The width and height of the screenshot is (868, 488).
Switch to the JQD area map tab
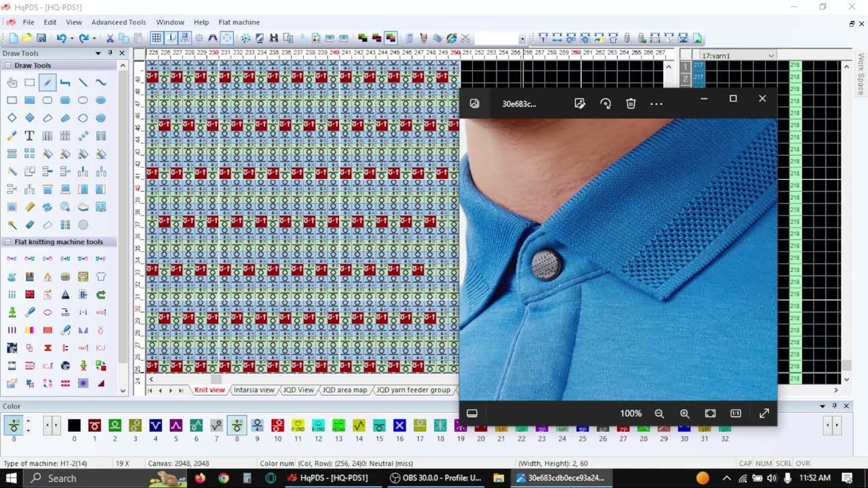(x=344, y=390)
